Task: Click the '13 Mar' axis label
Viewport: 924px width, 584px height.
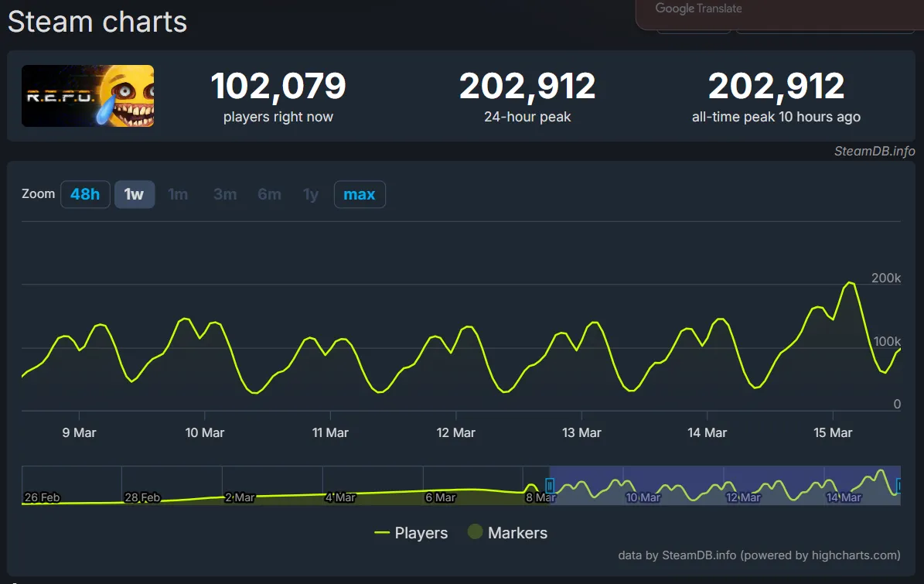Action: click(581, 432)
